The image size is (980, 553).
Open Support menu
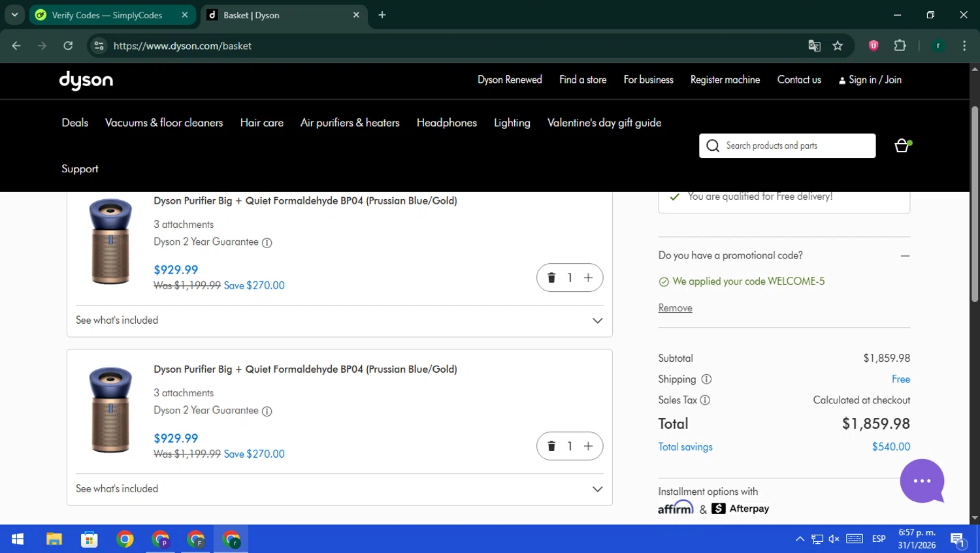(80, 169)
